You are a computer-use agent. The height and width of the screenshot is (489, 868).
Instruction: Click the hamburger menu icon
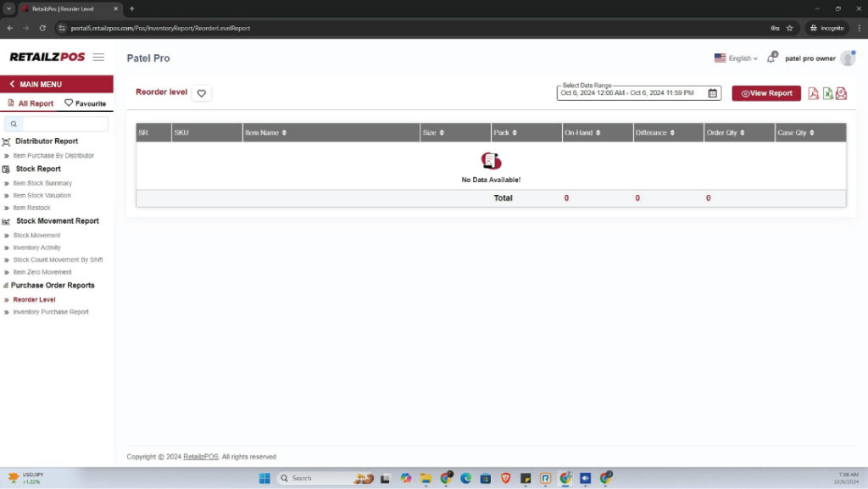(98, 58)
